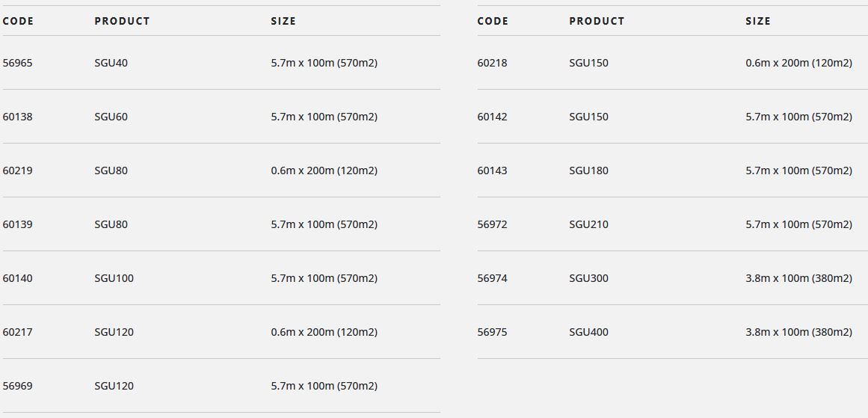Click product code 56975
This screenshot has width=868, height=418.
(492, 332)
